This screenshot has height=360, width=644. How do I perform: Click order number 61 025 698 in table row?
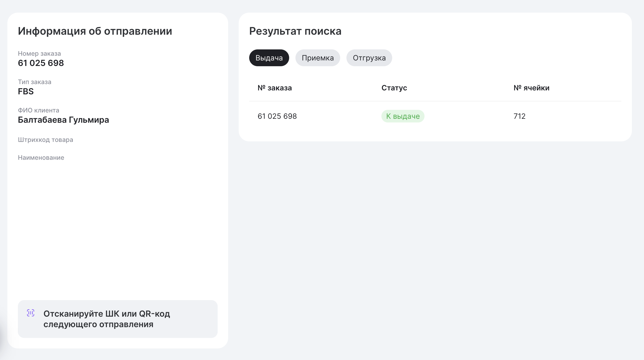coord(277,116)
